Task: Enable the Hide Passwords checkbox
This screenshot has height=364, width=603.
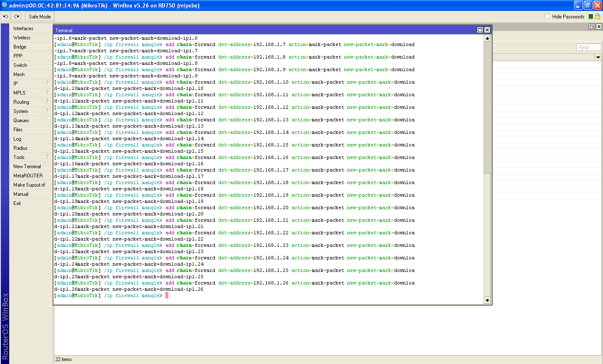Action: 547,16
